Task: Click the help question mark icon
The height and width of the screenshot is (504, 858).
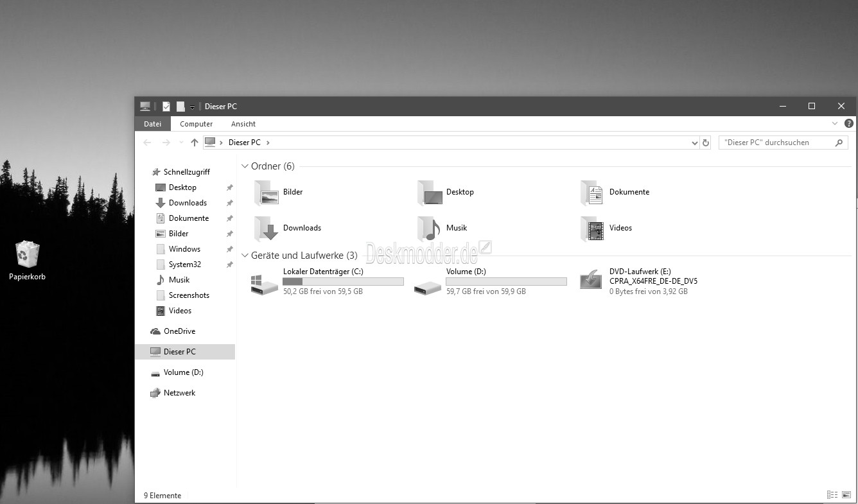Action: click(x=848, y=123)
